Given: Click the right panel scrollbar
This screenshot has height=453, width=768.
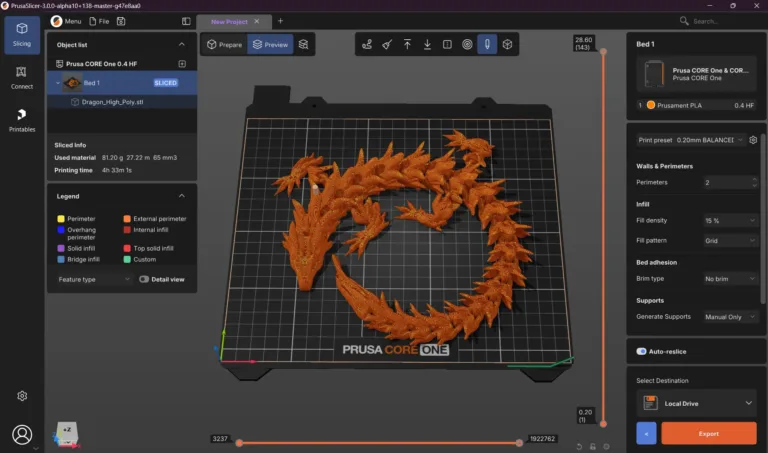Looking at the screenshot, I should (x=763, y=220).
